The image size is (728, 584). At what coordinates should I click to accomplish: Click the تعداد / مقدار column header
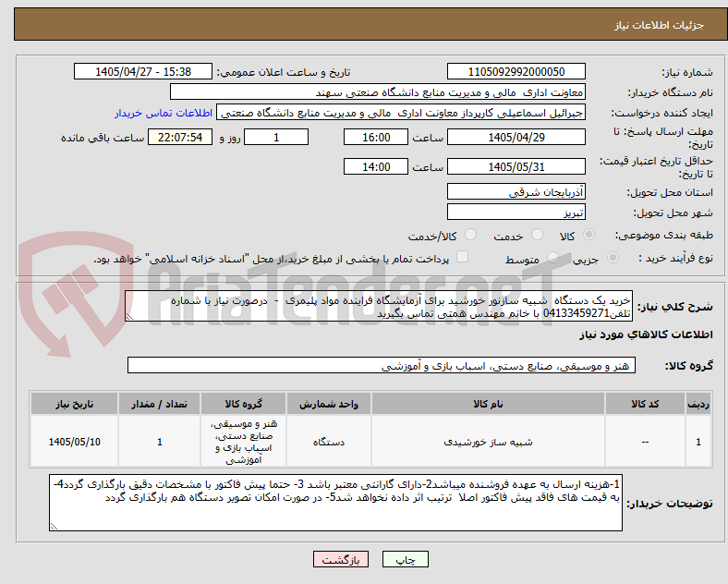(159, 404)
